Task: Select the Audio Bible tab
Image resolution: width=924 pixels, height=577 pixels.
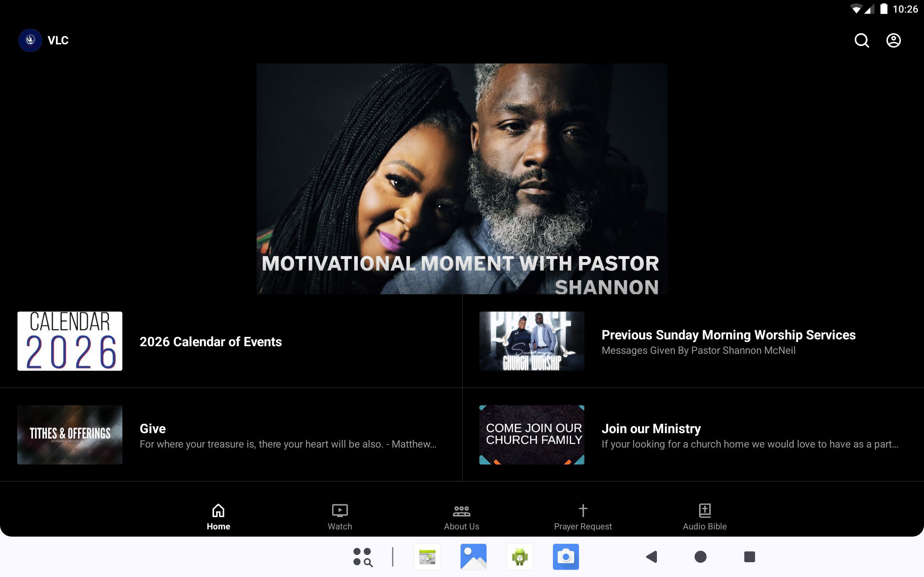Action: pyautogui.click(x=705, y=517)
